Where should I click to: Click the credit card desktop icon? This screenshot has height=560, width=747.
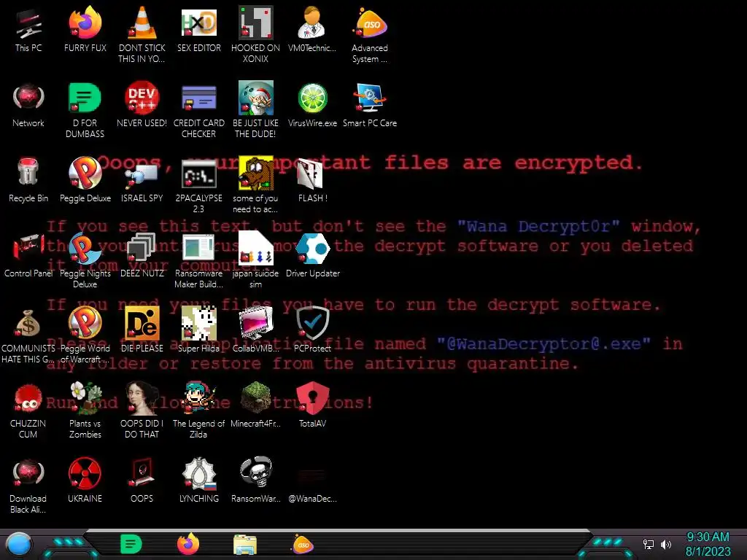198,111
